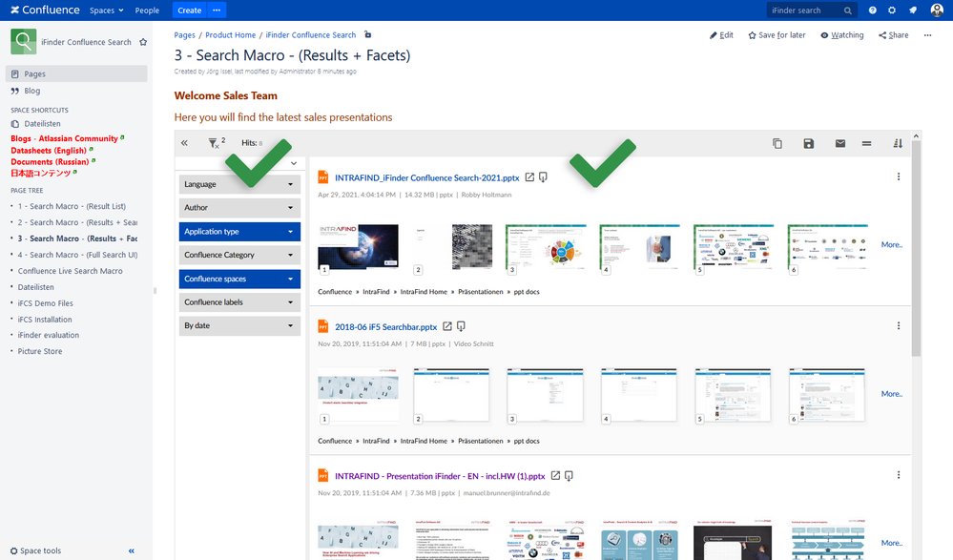
Task: Save the current search
Action: (809, 143)
